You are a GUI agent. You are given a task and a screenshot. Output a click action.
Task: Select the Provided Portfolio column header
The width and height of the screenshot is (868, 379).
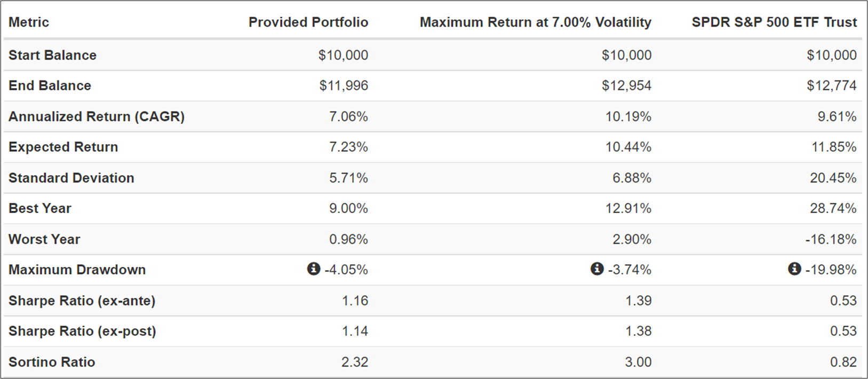tap(308, 22)
